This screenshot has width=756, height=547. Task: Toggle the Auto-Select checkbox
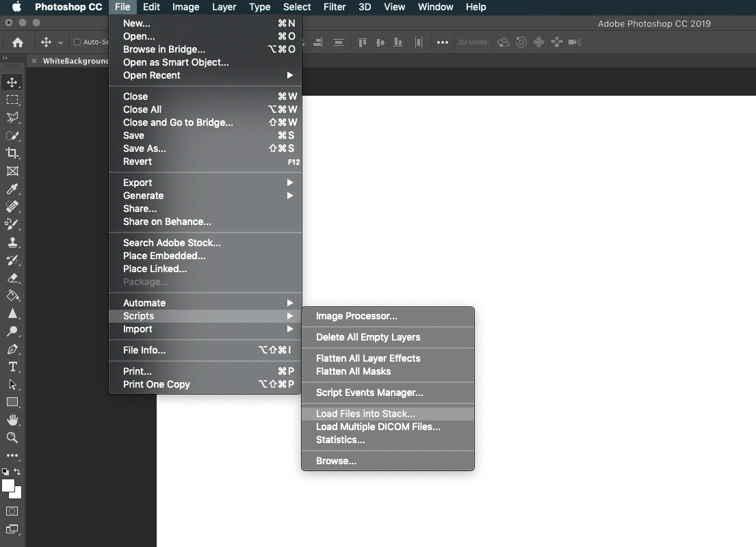[x=77, y=42]
